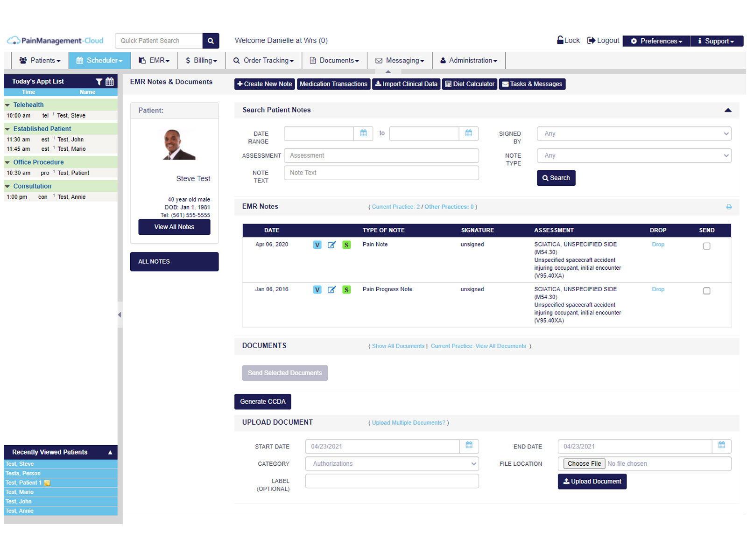Screen dimensions: 747x560
Task: Sign the Jan 06, 2016 note (S icon)
Action: pyautogui.click(x=346, y=290)
